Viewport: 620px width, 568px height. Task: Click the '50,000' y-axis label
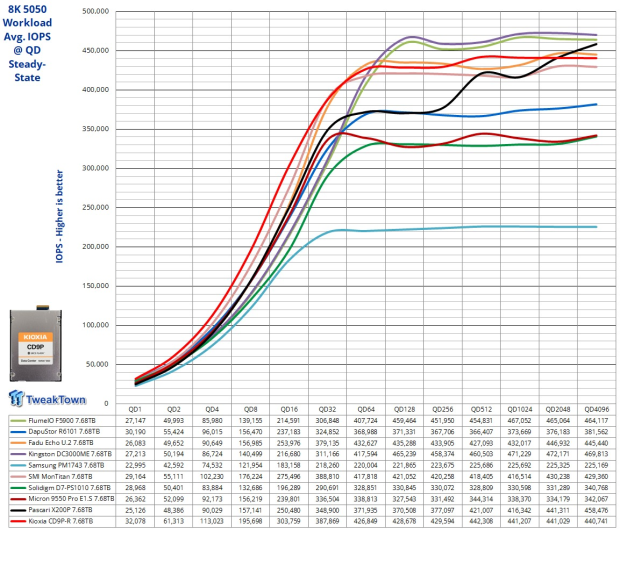[97, 364]
